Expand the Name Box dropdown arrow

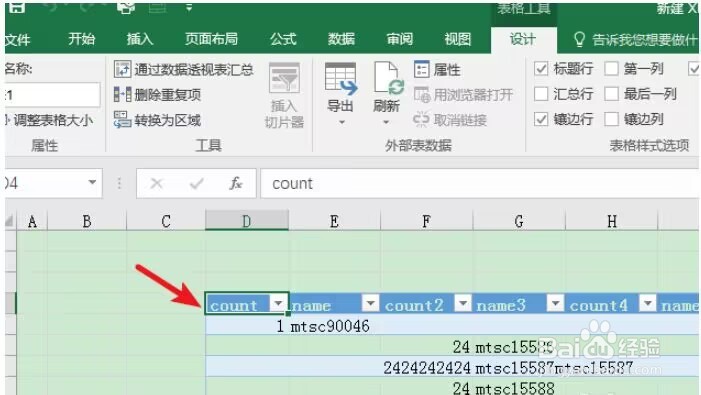92,182
